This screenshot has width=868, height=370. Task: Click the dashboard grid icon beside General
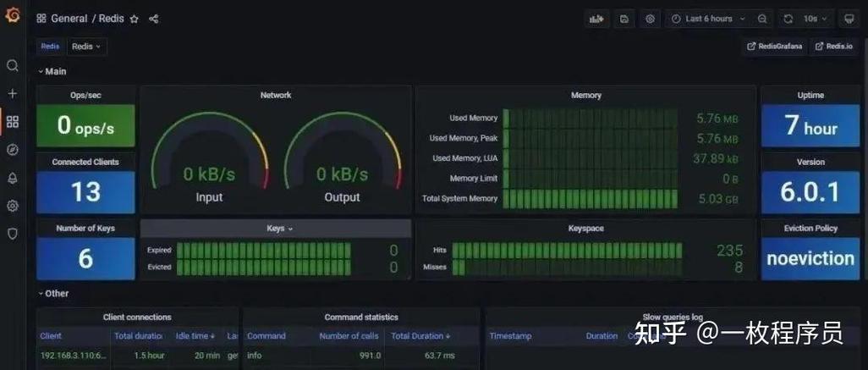41,19
